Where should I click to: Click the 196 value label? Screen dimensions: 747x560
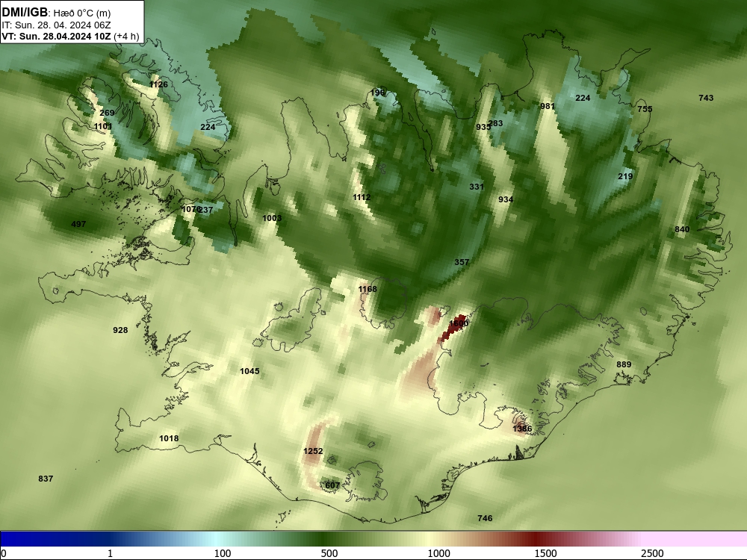click(378, 93)
